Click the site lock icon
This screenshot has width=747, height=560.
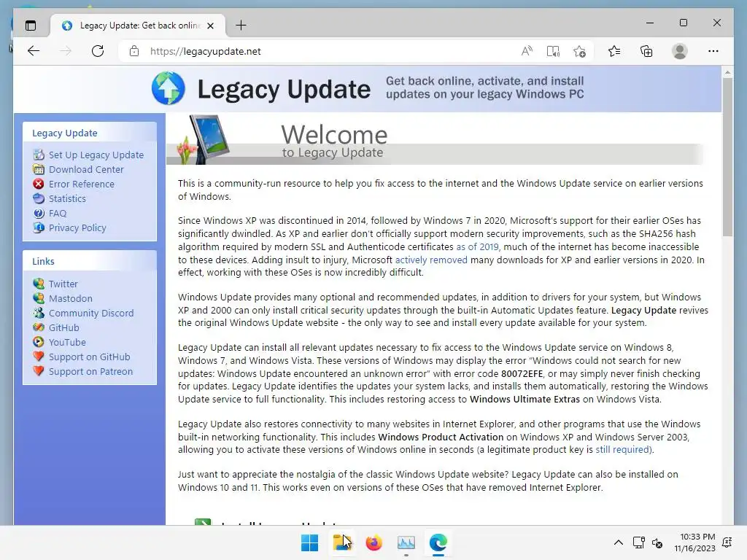click(134, 51)
